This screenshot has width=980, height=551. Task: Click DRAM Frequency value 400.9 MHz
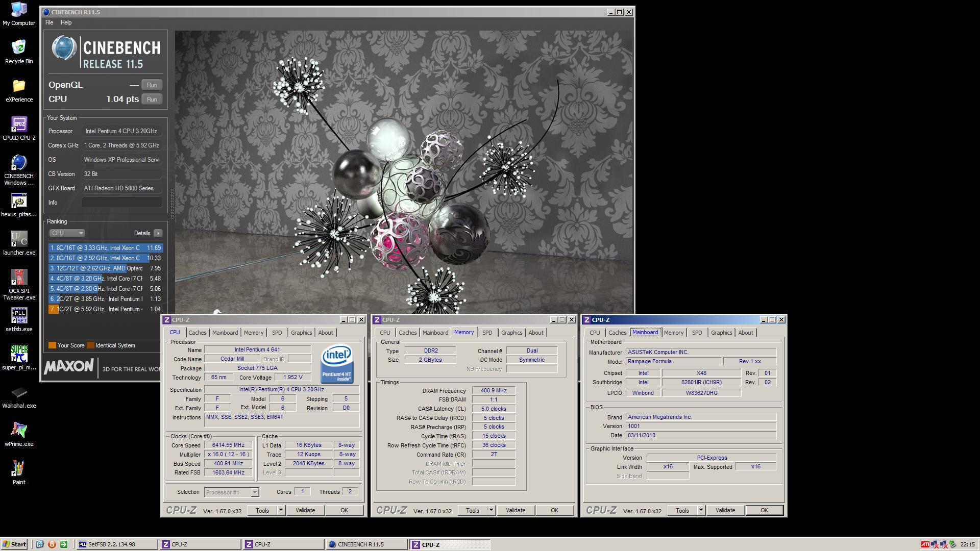493,391
